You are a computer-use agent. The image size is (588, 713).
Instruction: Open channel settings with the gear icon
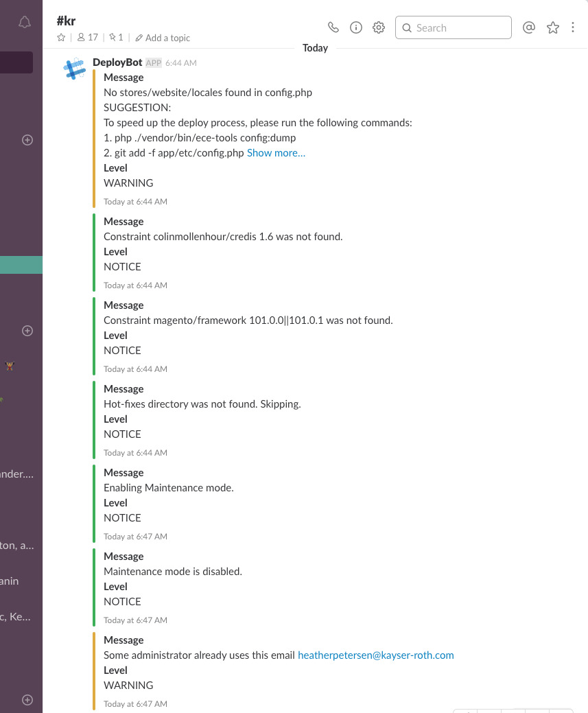(x=378, y=27)
